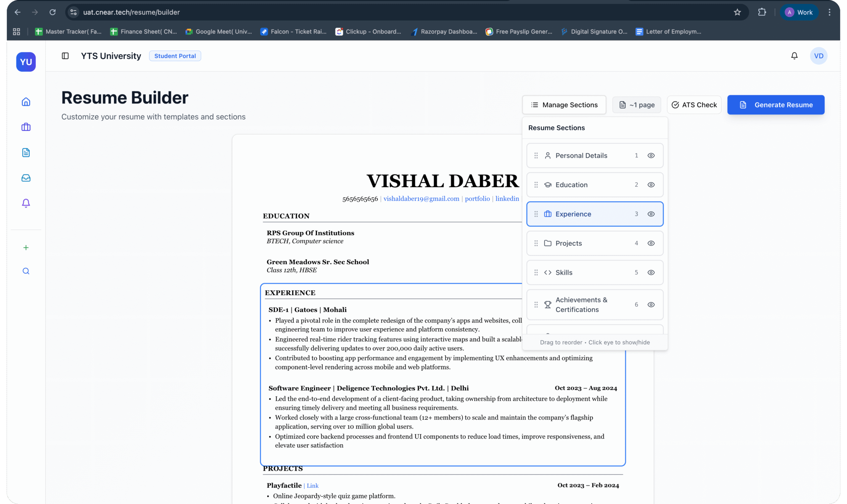
Task: Open the VD user avatar menu
Action: [x=818, y=56]
